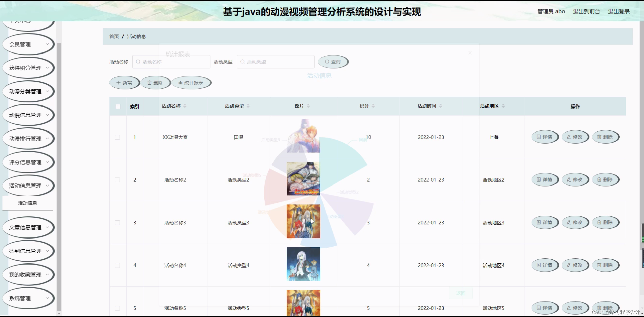Go to 首页 via breadcrumb link
The image size is (644, 317).
114,36
